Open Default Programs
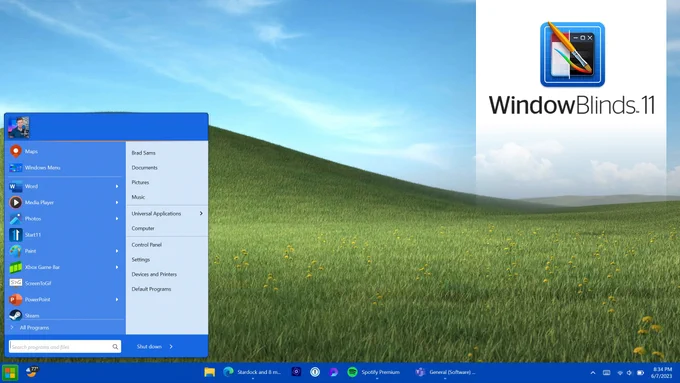Viewport: 680px width, 383px height. tap(151, 289)
